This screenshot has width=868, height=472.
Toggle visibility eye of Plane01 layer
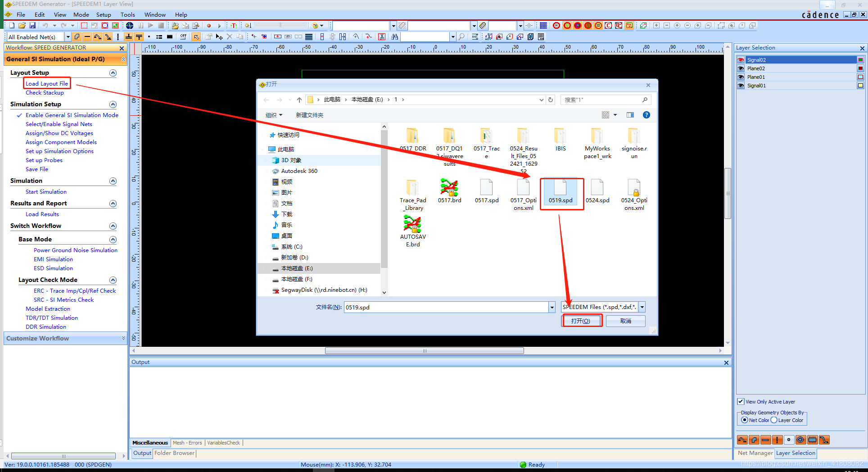741,77
